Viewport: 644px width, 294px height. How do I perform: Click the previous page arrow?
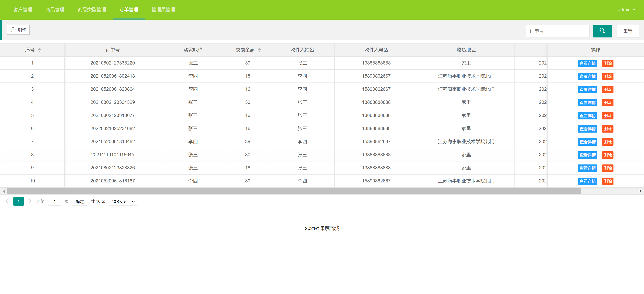[x=7, y=201]
